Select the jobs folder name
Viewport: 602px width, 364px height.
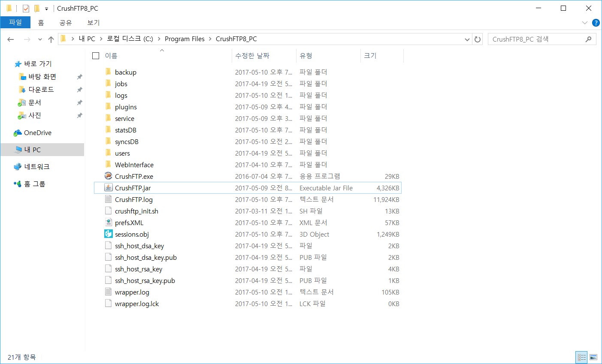coord(121,84)
